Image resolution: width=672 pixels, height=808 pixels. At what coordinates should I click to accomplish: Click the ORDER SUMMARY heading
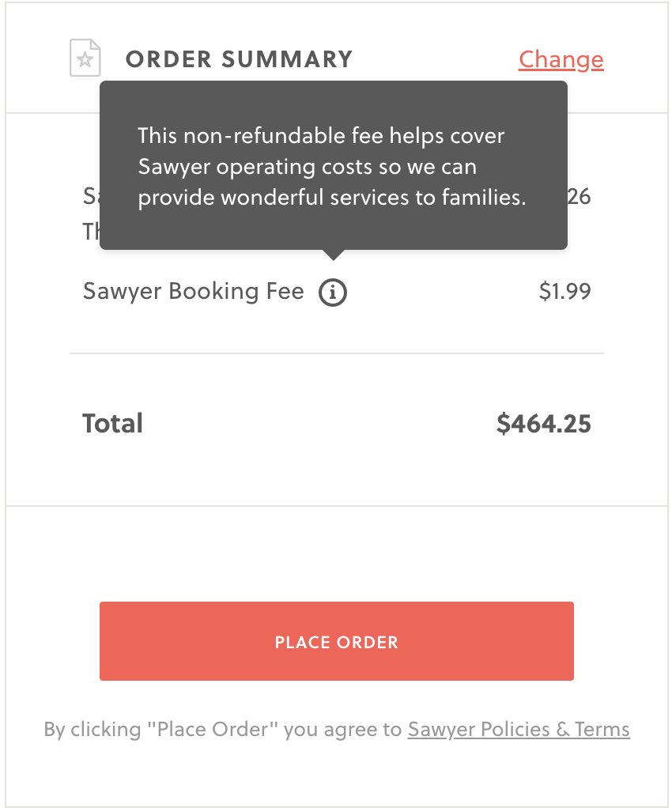click(x=239, y=59)
